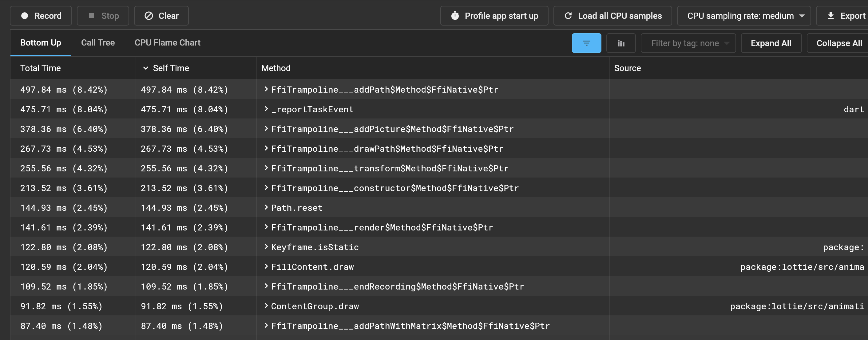
Task: Expand the _reportTaskEvent method entry
Action: tap(266, 109)
